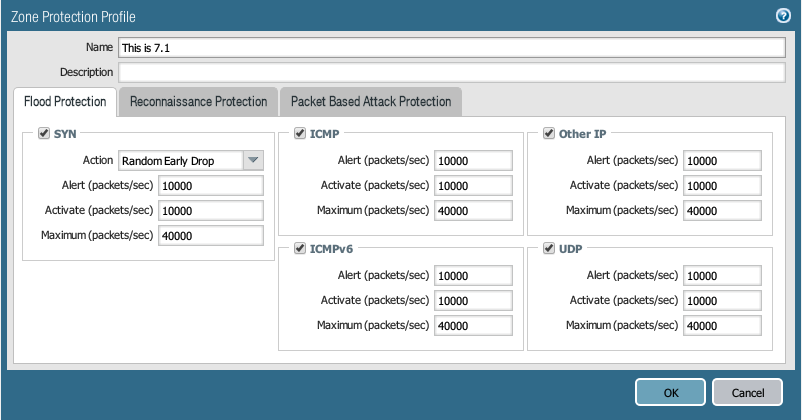Open the SYN Action dropdown arrow

coord(253,160)
